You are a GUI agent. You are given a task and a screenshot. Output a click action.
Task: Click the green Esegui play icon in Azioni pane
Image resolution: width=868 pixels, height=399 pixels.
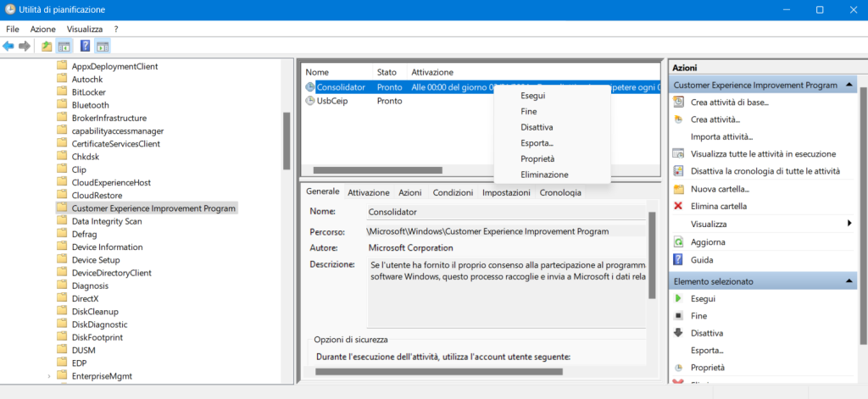(678, 298)
